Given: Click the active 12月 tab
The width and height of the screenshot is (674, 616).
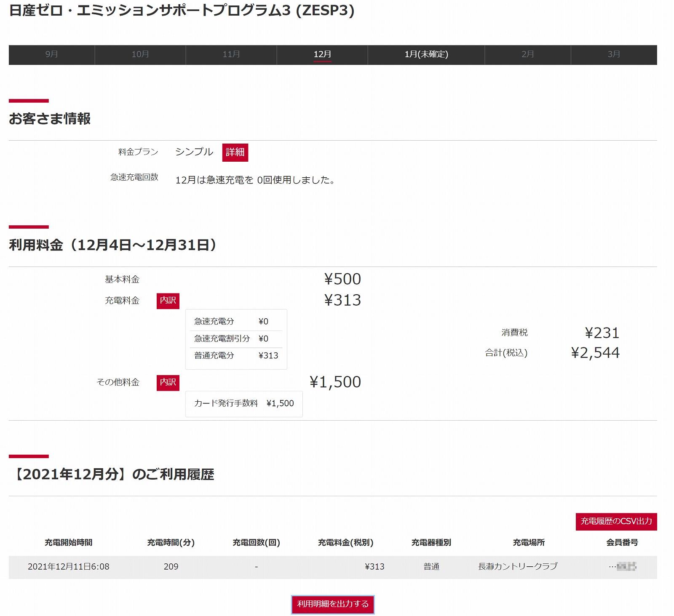Looking at the screenshot, I should [322, 54].
